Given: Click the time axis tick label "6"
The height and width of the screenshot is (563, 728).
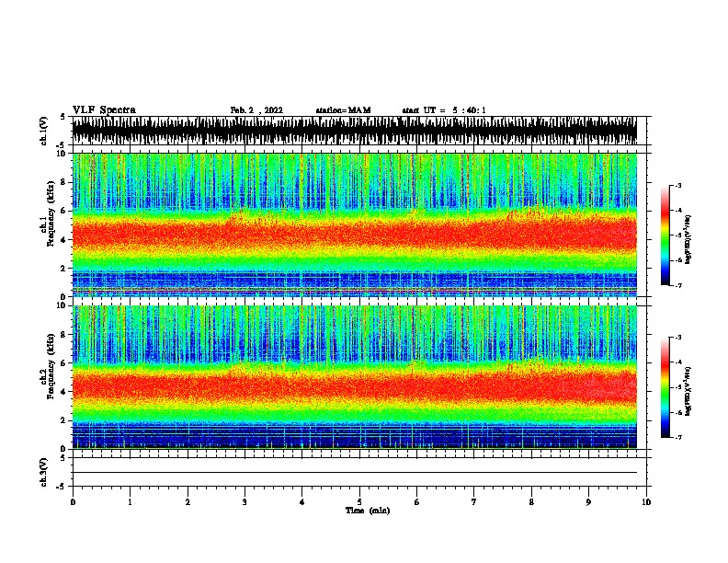Looking at the screenshot, I should pos(417,502).
